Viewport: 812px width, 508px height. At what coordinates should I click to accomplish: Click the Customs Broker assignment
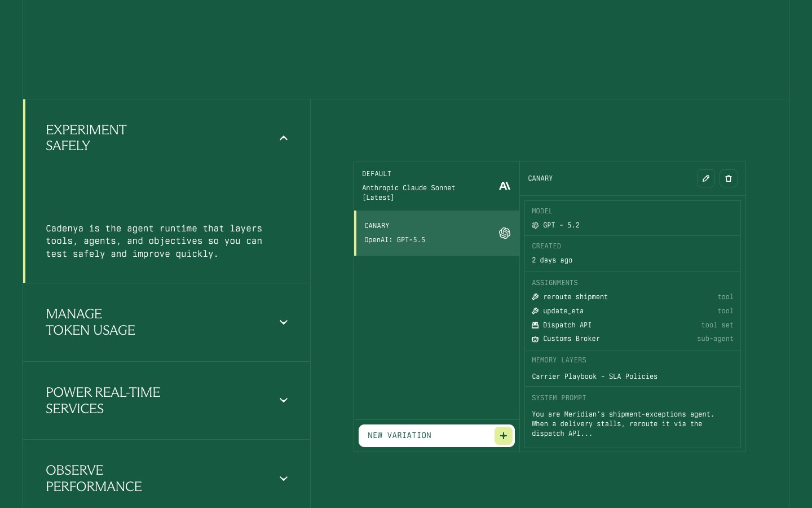(x=633, y=339)
